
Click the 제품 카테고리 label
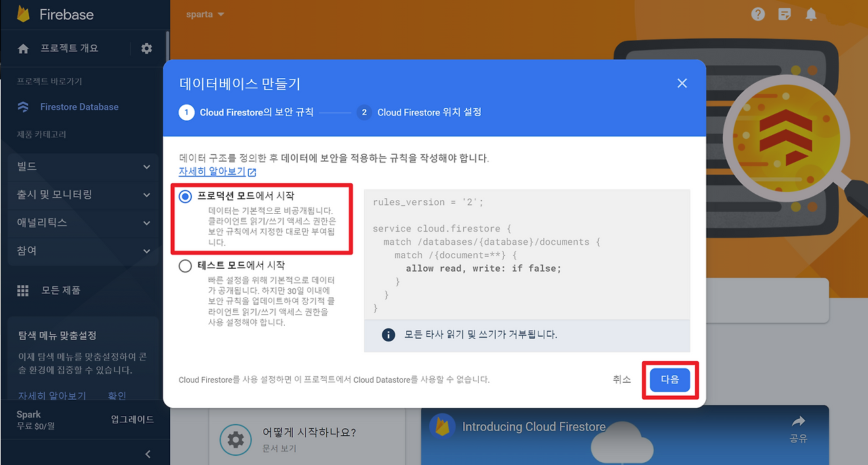coord(41,134)
